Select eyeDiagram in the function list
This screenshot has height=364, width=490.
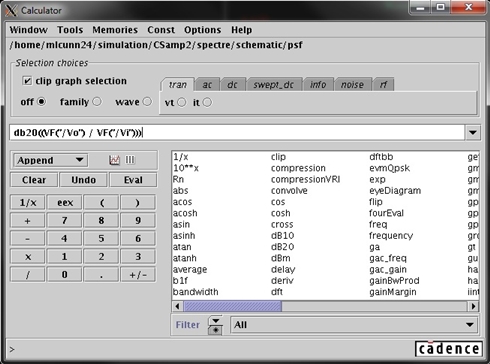tap(395, 191)
